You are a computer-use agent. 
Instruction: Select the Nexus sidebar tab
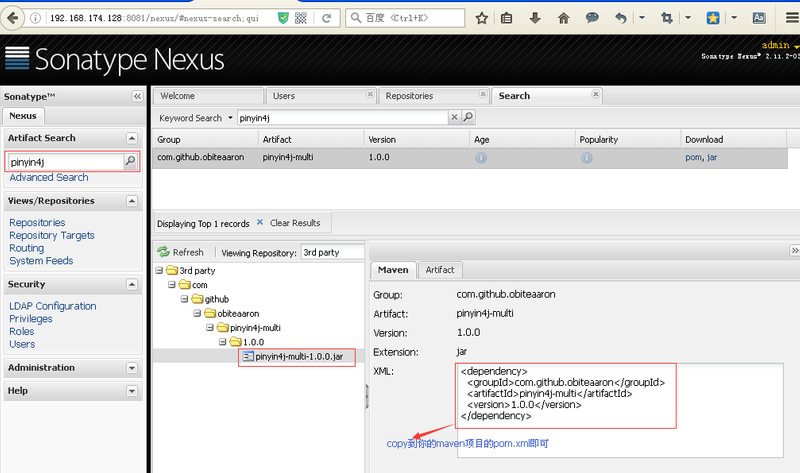pos(23,116)
